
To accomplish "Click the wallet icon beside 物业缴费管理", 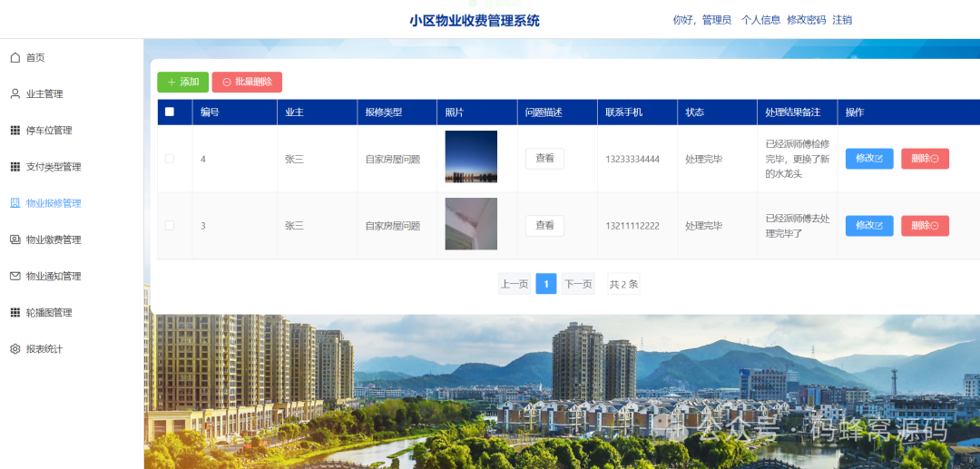I will click(x=15, y=239).
